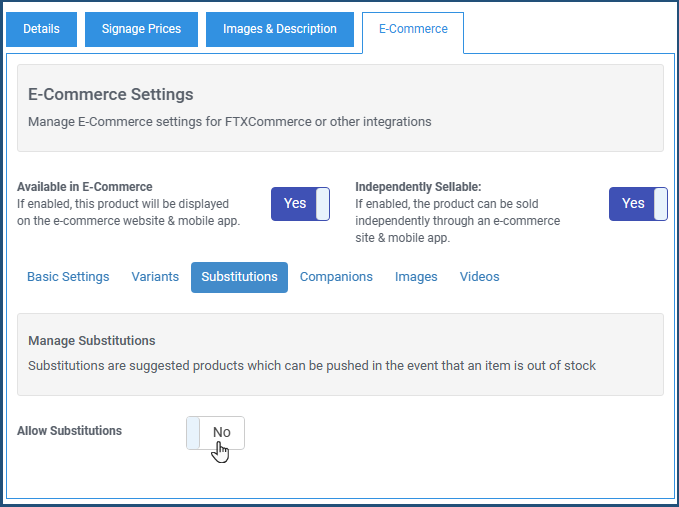Click the Available in E-Commerce label
This screenshot has width=679, height=507.
(x=85, y=187)
